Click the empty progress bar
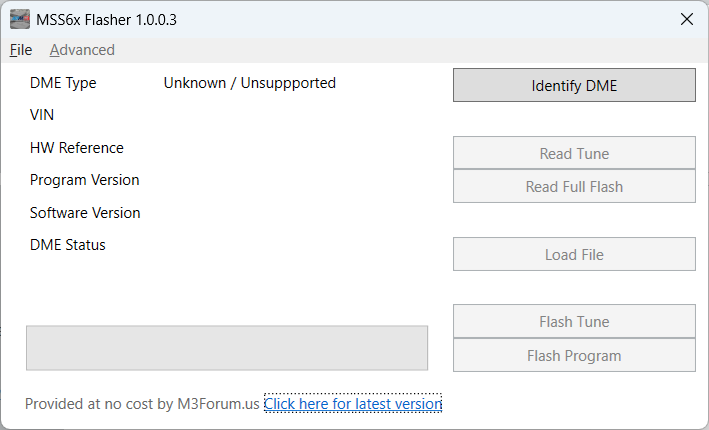The width and height of the screenshot is (709, 430). tap(227, 348)
